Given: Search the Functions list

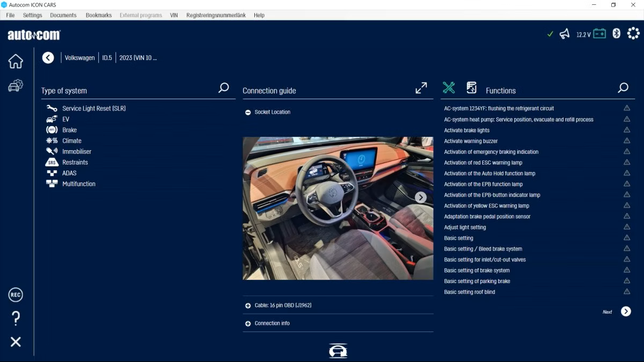Looking at the screenshot, I should [x=623, y=88].
